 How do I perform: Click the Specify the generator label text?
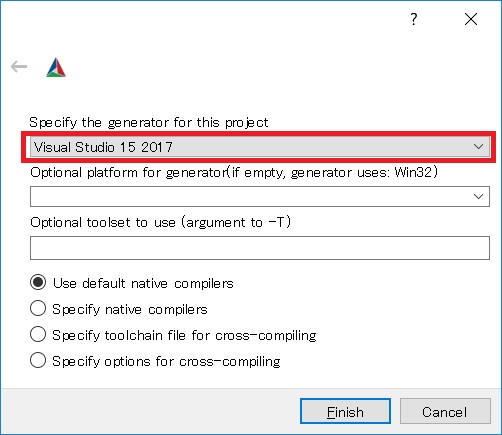point(149,123)
